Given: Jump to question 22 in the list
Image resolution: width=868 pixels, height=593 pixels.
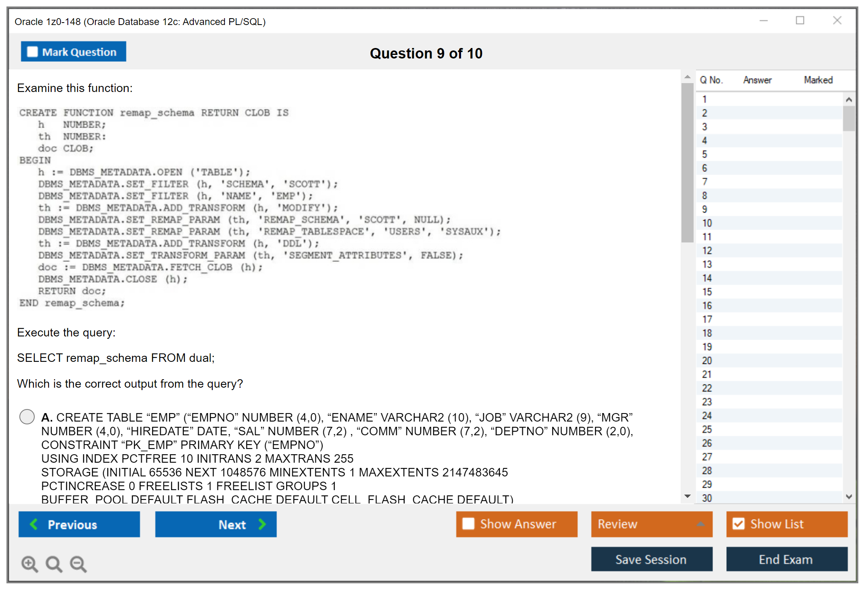Looking at the screenshot, I should click(x=707, y=388).
